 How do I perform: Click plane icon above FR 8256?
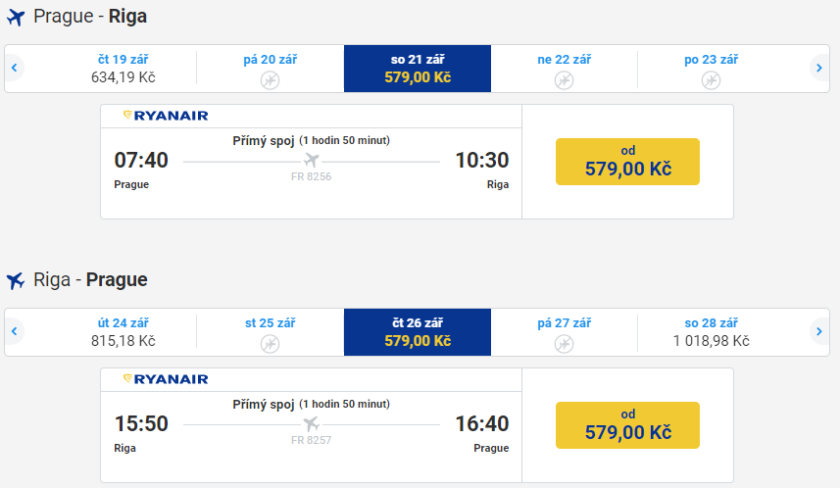point(311,160)
